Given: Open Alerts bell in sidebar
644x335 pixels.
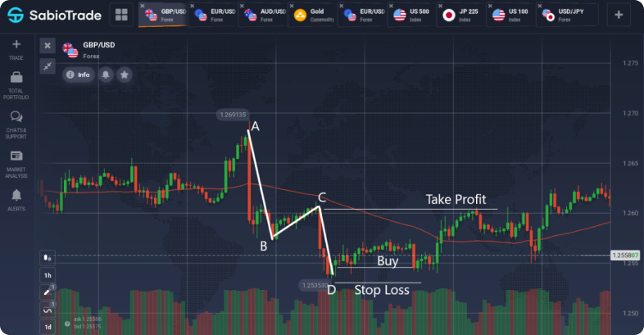Looking at the screenshot, I should 16,195.
